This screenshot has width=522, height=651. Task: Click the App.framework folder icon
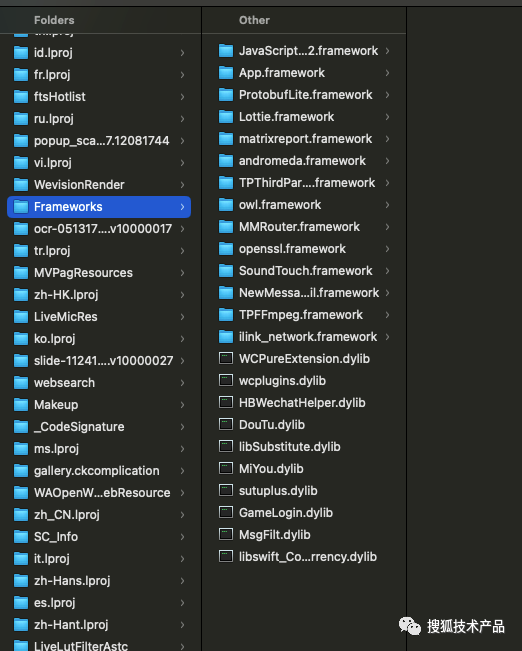pos(226,73)
